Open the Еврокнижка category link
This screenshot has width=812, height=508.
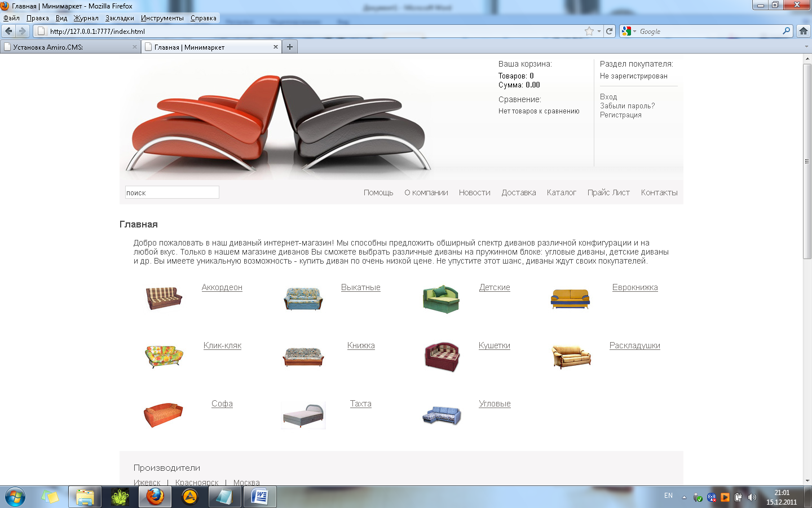[x=635, y=287]
